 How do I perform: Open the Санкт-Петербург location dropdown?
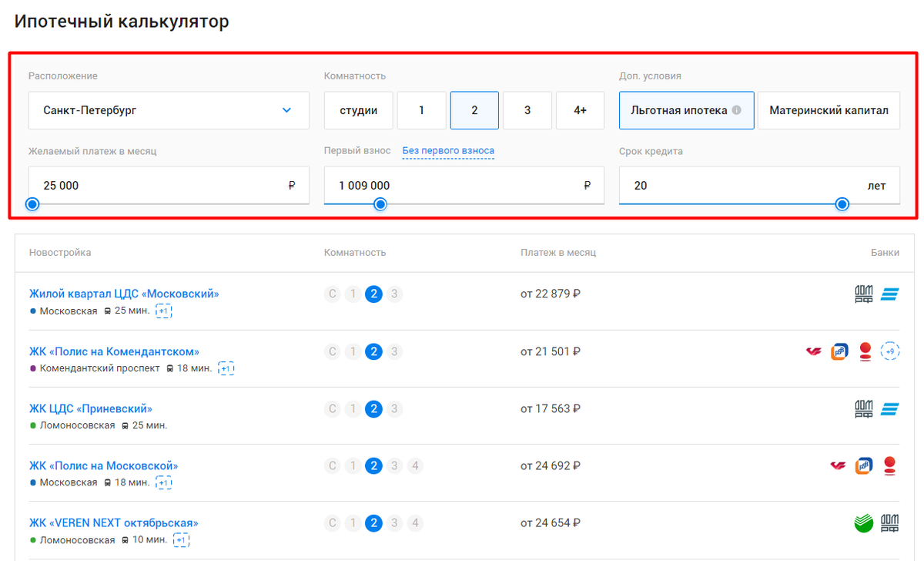pos(169,110)
